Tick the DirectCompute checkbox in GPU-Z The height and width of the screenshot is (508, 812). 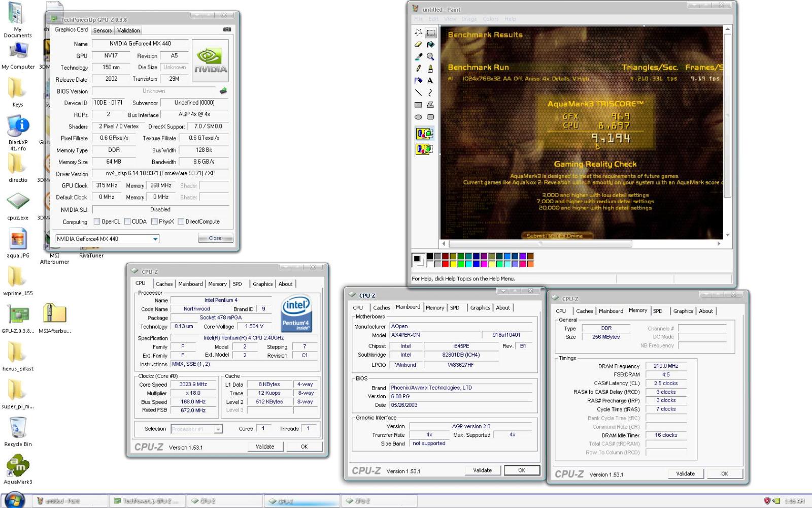pos(181,221)
